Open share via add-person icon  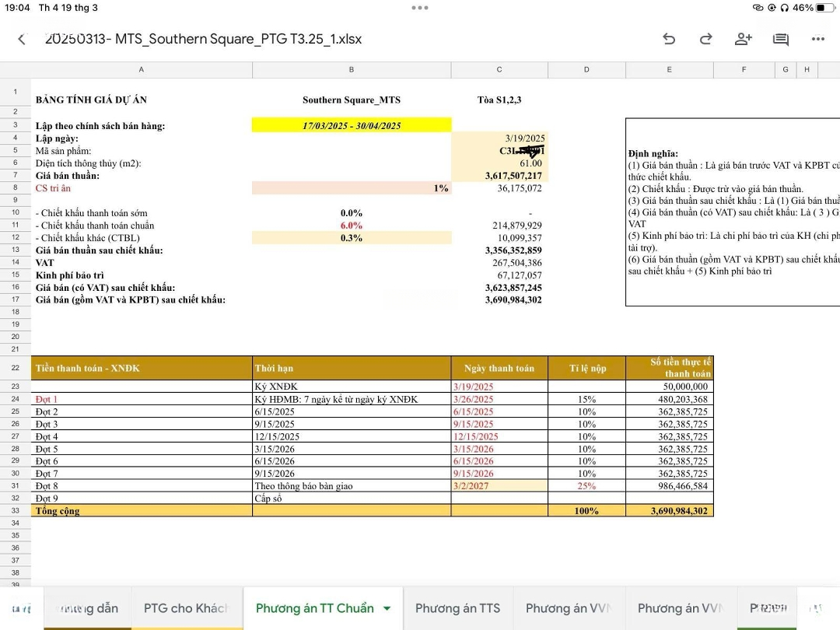pos(743,39)
